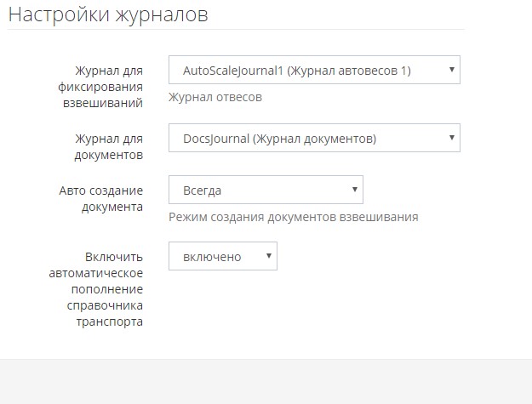Viewport: 532px width, 404px height.
Task: Click the "Настройки журналов" heading
Action: [108, 15]
